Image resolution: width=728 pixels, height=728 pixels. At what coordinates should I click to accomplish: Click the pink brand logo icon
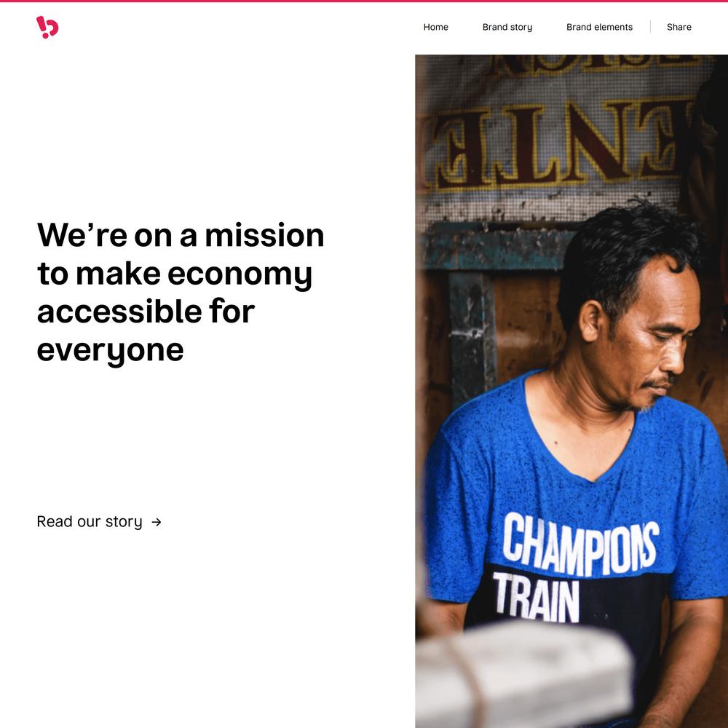click(x=47, y=27)
